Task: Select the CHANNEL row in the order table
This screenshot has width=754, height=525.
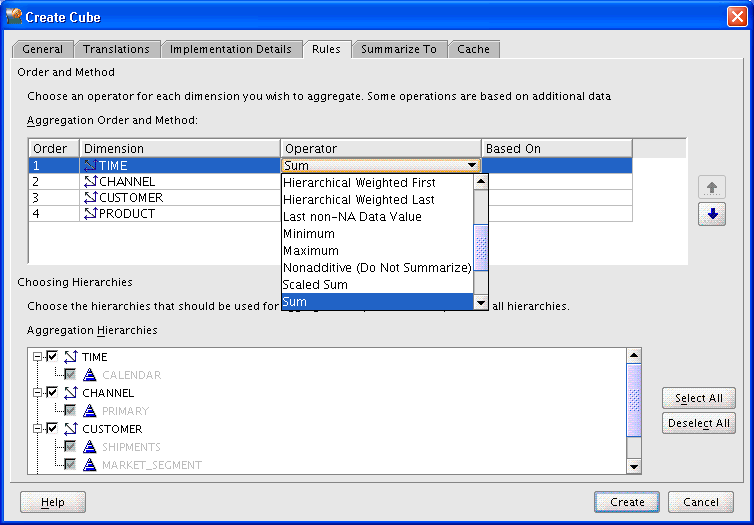Action: click(x=330, y=182)
